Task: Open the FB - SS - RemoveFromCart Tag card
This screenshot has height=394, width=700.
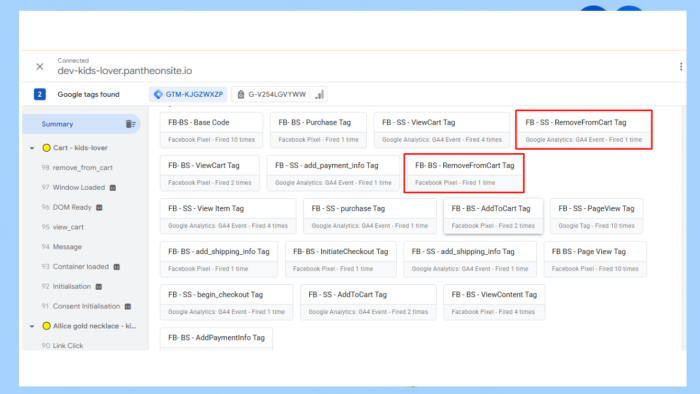Action: click(x=583, y=130)
